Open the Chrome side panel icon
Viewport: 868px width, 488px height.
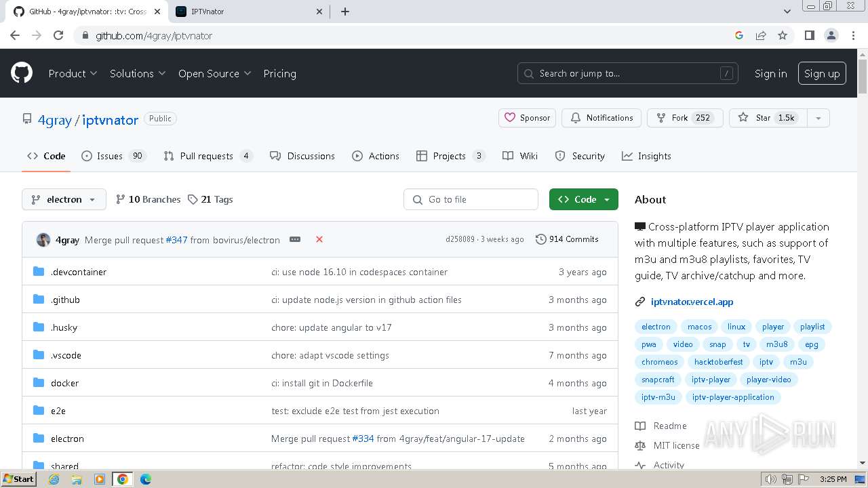coord(809,35)
